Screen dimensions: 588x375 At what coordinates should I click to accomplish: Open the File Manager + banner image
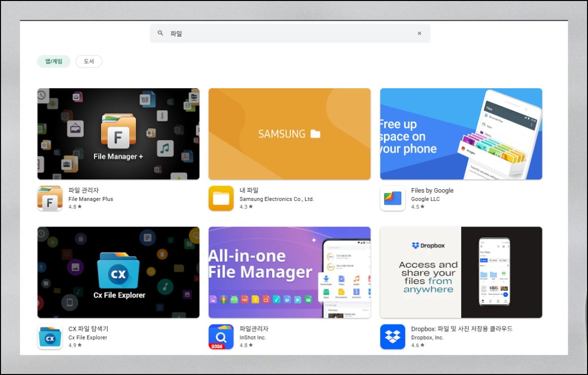click(119, 134)
